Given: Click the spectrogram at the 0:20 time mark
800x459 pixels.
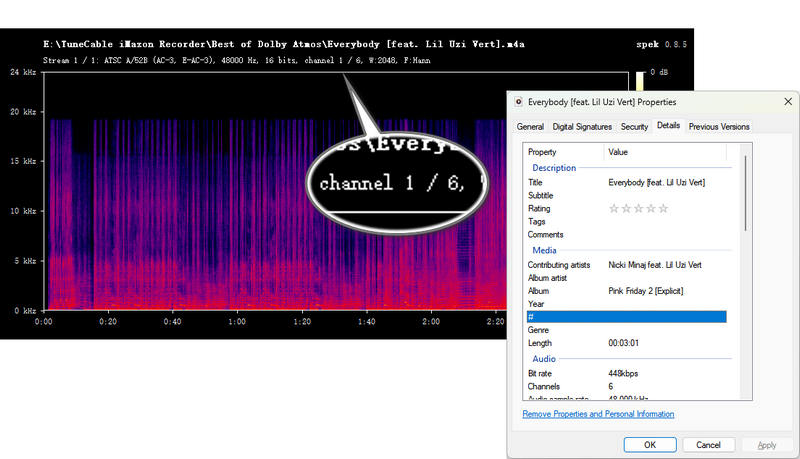Looking at the screenshot, I should click(x=108, y=321).
